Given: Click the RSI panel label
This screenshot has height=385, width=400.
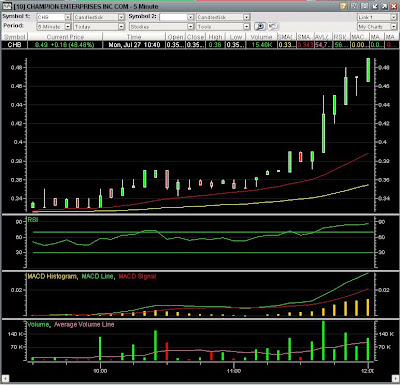Looking at the screenshot, I should [x=33, y=220].
